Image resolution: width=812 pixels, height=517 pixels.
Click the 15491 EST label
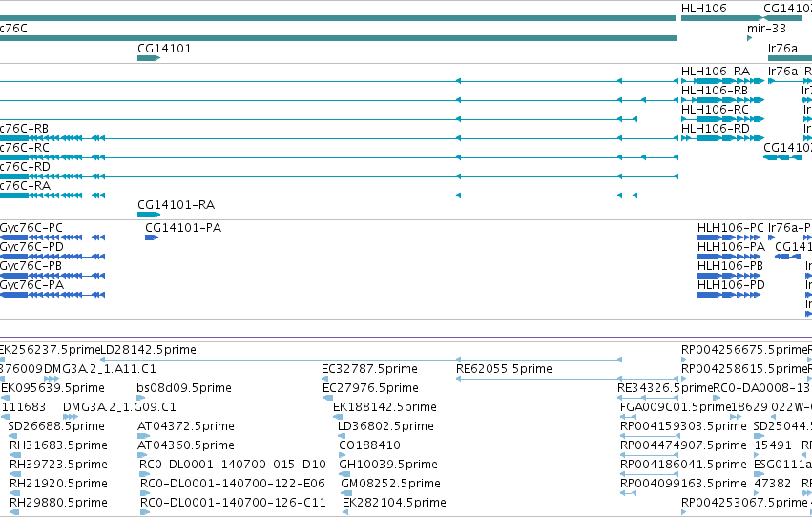coord(773,445)
